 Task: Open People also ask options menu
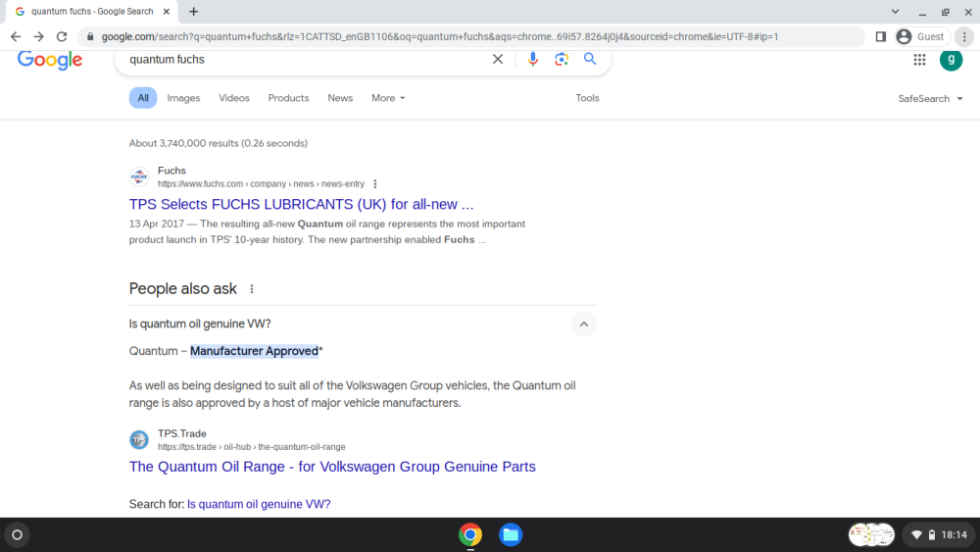coord(252,289)
